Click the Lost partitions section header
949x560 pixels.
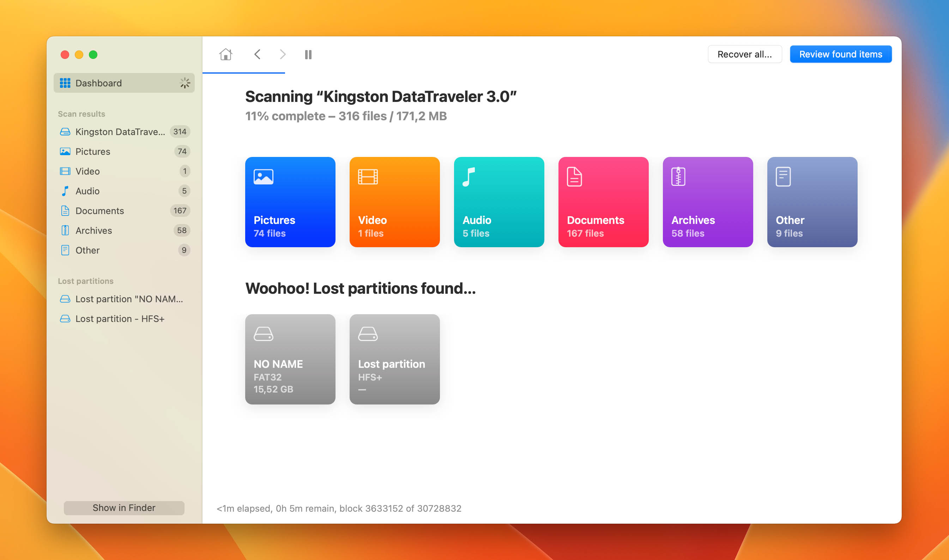point(86,281)
